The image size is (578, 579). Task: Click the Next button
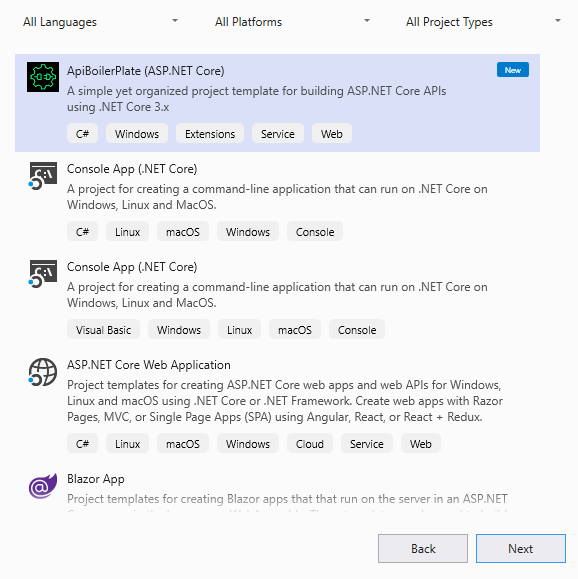point(521,548)
